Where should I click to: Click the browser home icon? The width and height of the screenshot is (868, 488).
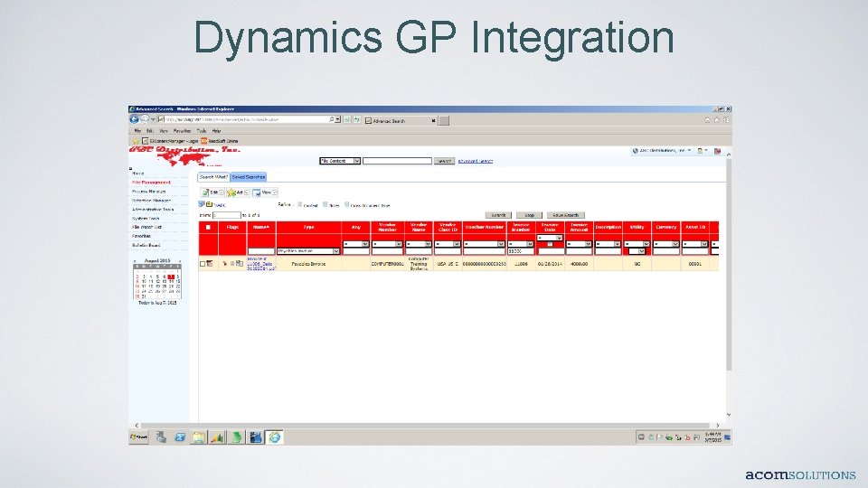click(707, 119)
